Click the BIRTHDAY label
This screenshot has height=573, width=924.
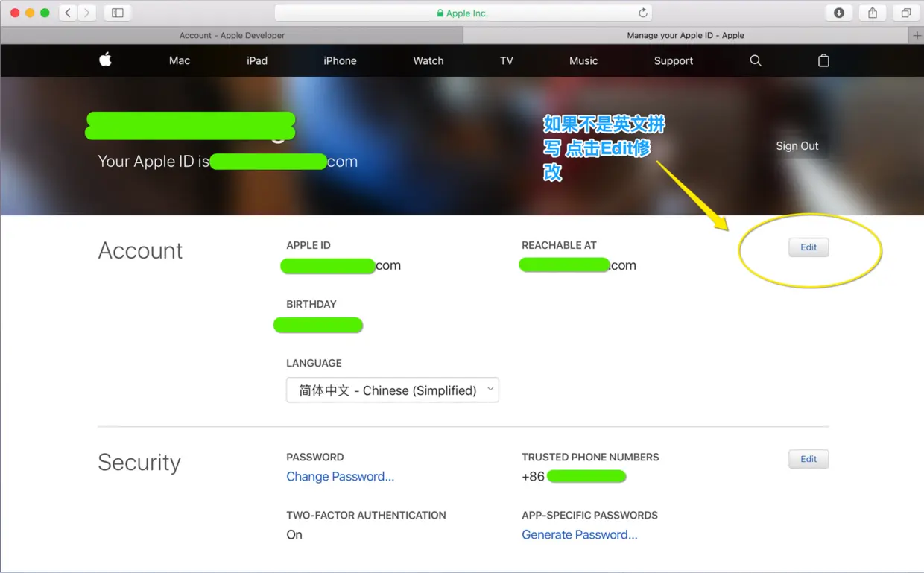pos(311,304)
